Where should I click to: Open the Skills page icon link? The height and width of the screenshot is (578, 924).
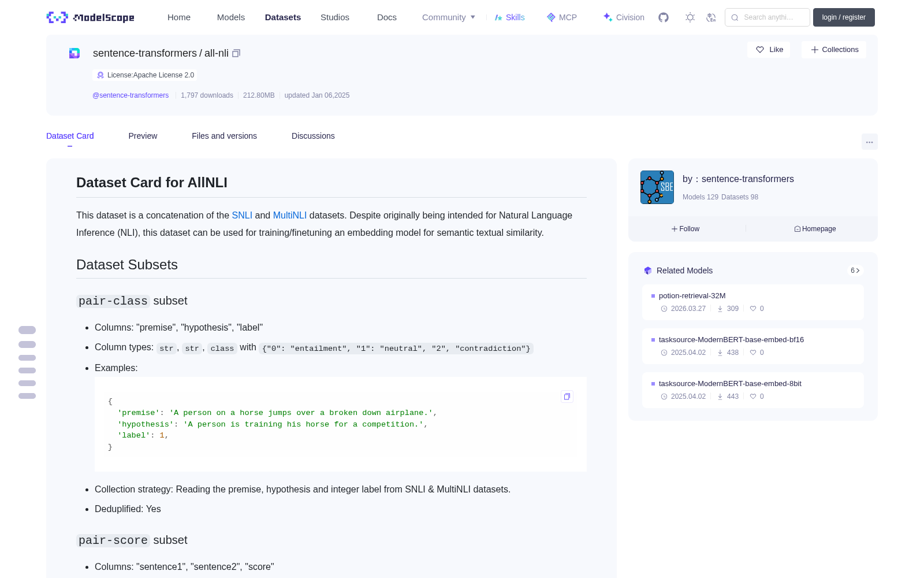click(x=510, y=17)
